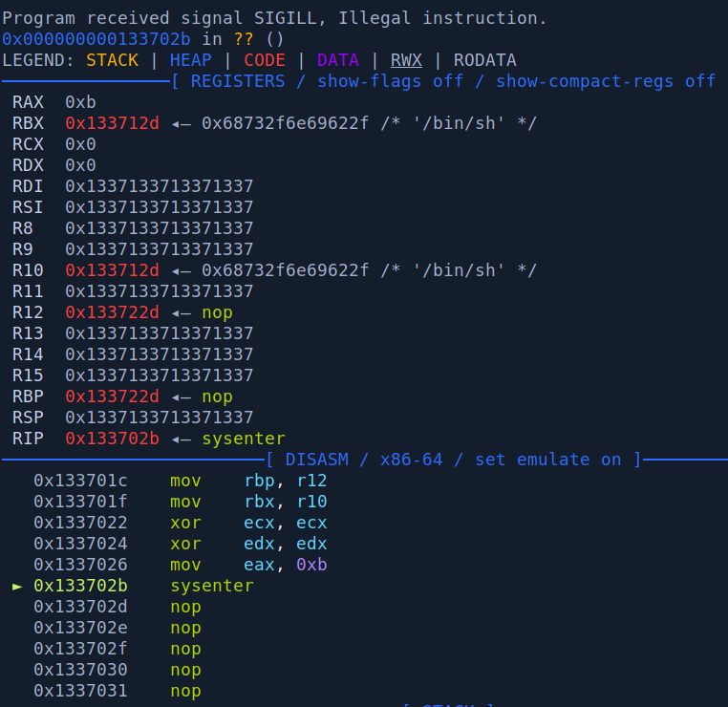Click the pointer arrow in the RIP register row
The image size is (728, 707).
pos(185,439)
